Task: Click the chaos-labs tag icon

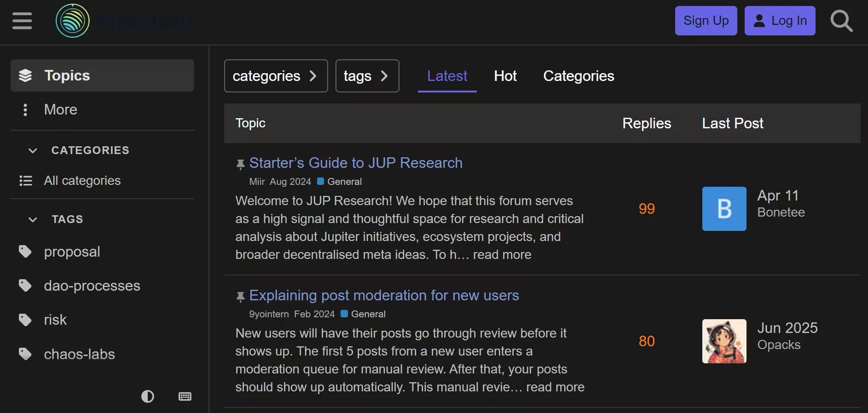Action: (25, 354)
